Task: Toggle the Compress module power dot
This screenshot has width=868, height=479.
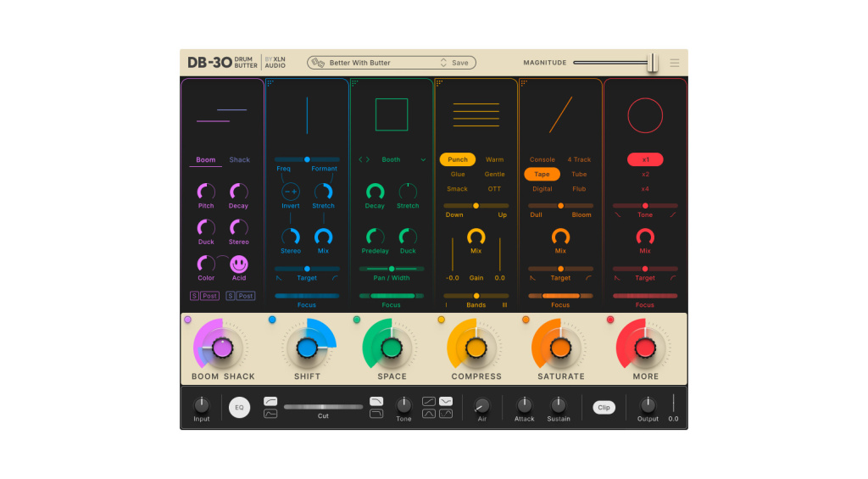Action: (441, 320)
